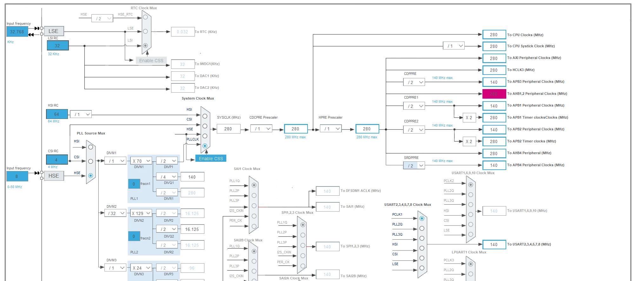Expand the HPRE Prescaler dropdown

331,129
